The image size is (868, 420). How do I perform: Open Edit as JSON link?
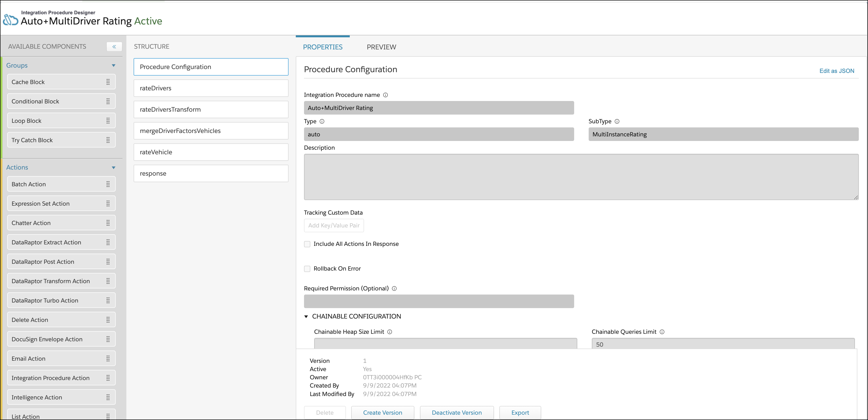pyautogui.click(x=837, y=71)
